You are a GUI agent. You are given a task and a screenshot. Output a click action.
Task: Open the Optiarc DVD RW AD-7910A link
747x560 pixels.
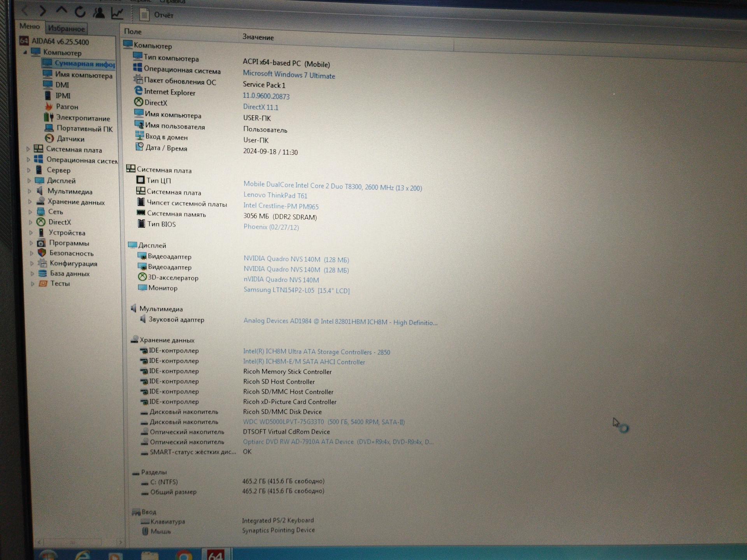coord(338,442)
